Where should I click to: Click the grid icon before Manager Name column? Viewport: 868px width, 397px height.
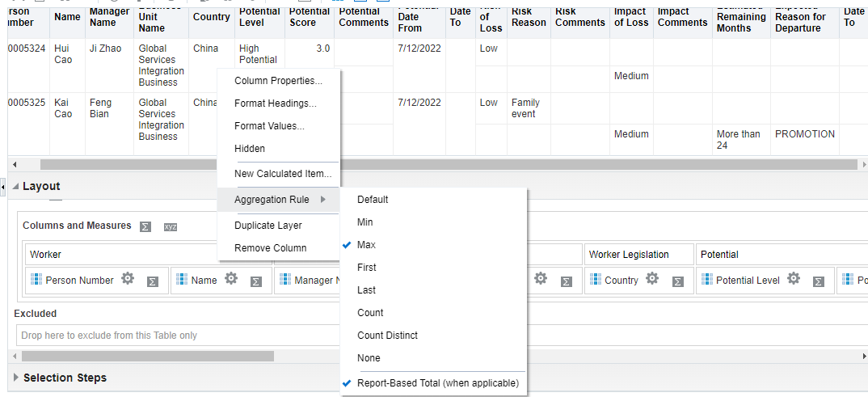point(285,280)
